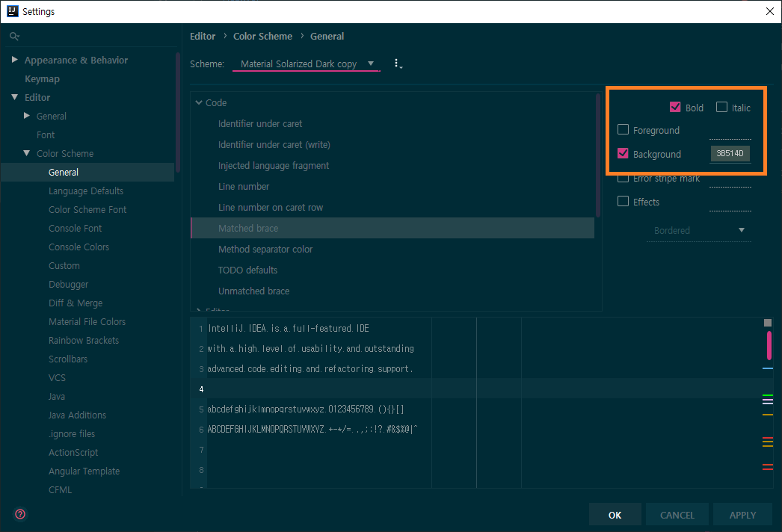Open the Background color swatch 3B514D
782x532 pixels.
pyautogui.click(x=730, y=154)
